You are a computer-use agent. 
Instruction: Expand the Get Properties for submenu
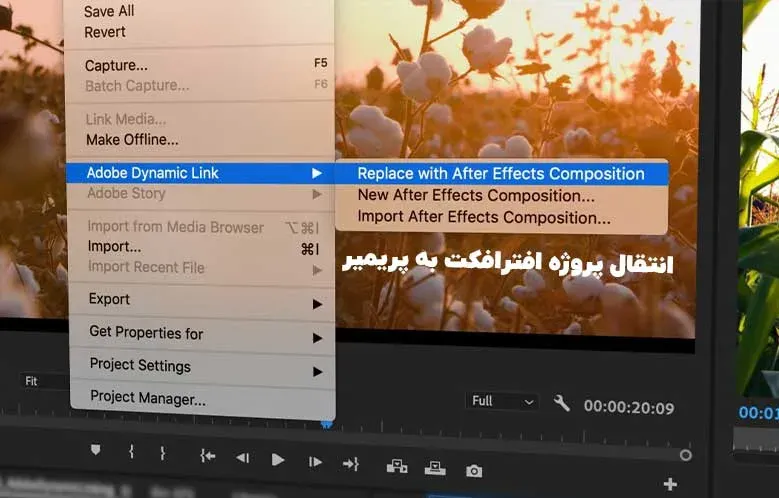tap(202, 333)
